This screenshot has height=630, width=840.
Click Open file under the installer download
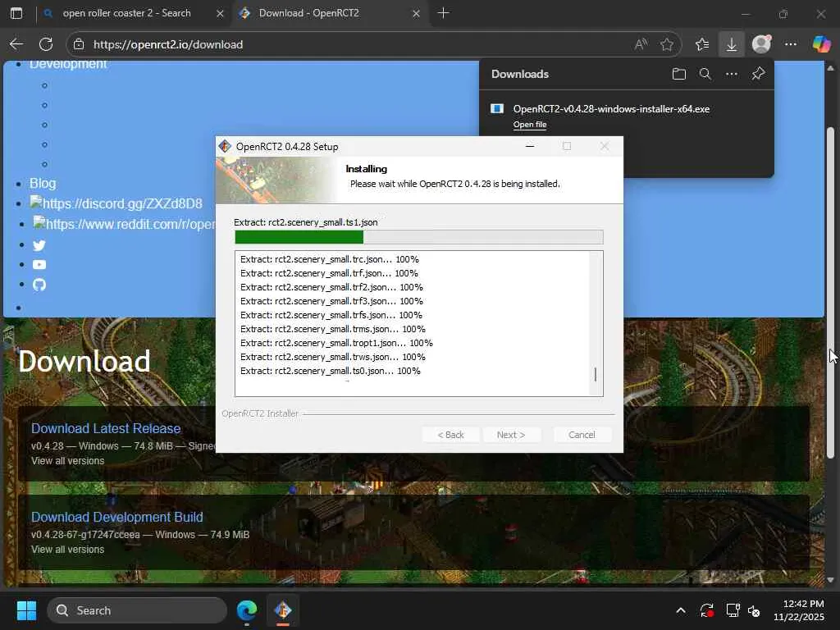point(530,125)
